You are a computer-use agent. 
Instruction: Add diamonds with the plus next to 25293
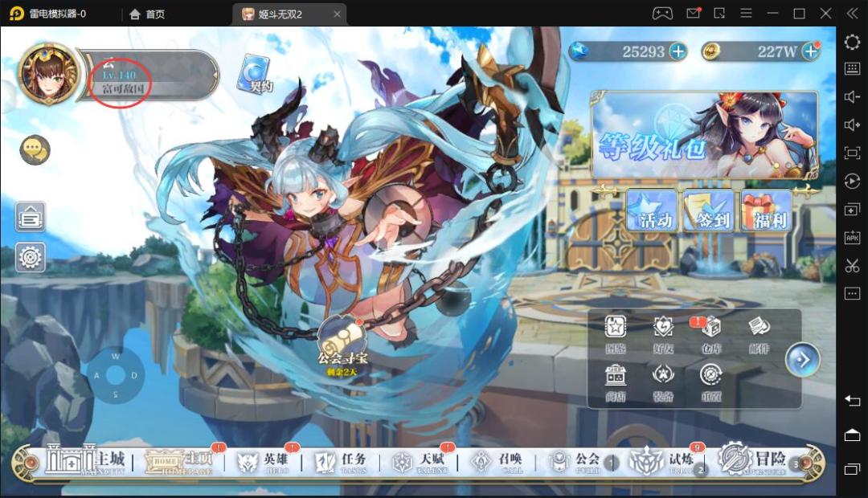point(678,51)
